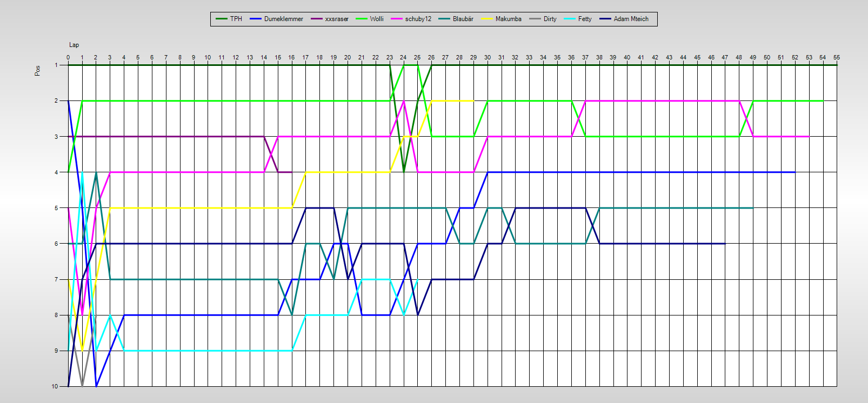The image size is (868, 403).
Task: Select lap 37 axis label
Action: coord(585,57)
